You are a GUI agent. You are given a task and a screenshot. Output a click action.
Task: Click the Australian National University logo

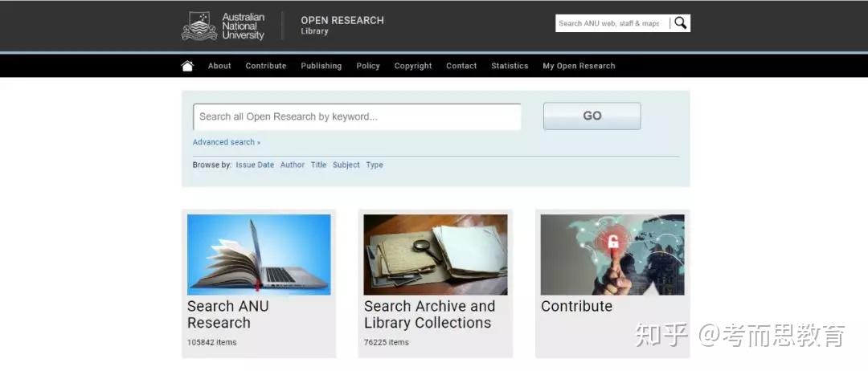tap(223, 26)
